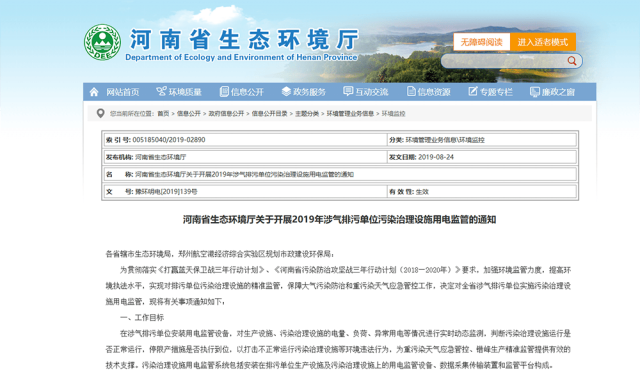Click the home icon in navigation bar
The height and width of the screenshot is (374, 640).
point(94,92)
